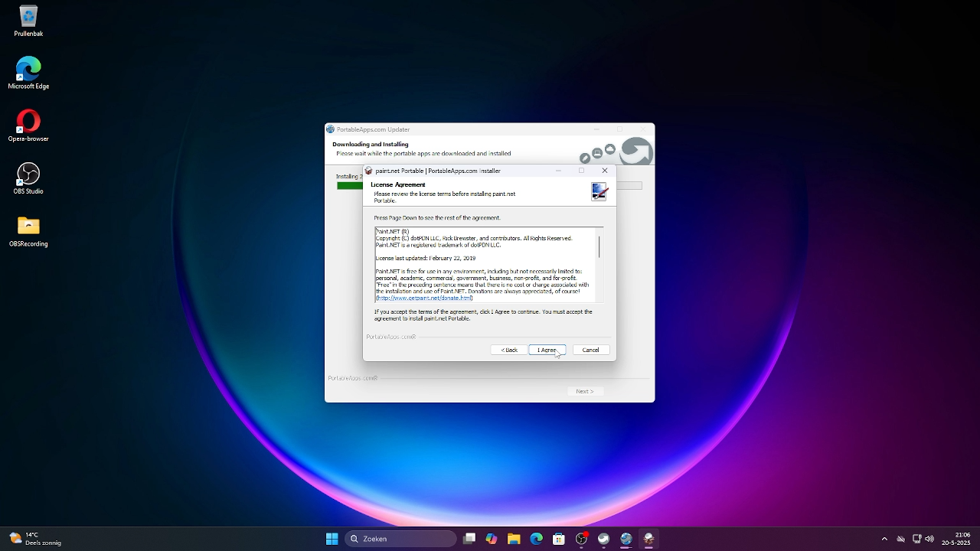Show hidden system tray icons
Screen dimensions: 980x551
(884, 539)
